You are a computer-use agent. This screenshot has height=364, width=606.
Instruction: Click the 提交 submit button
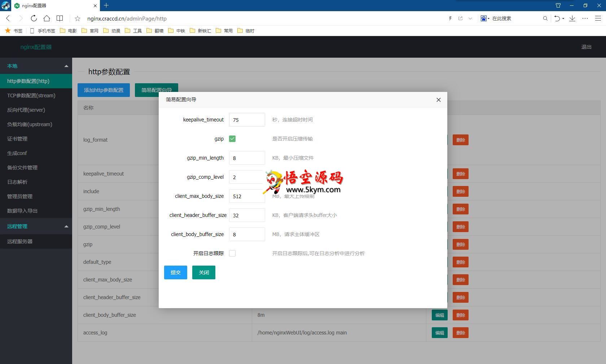176,272
